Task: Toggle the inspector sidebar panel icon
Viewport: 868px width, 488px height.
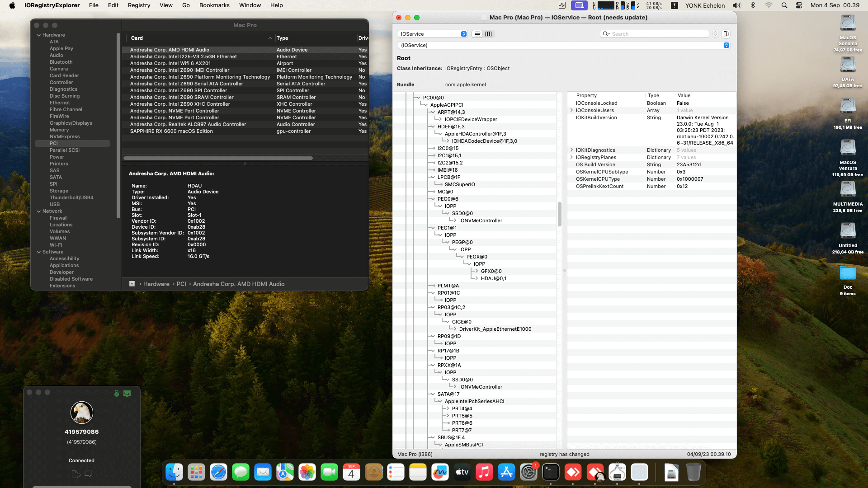Action: (x=726, y=34)
